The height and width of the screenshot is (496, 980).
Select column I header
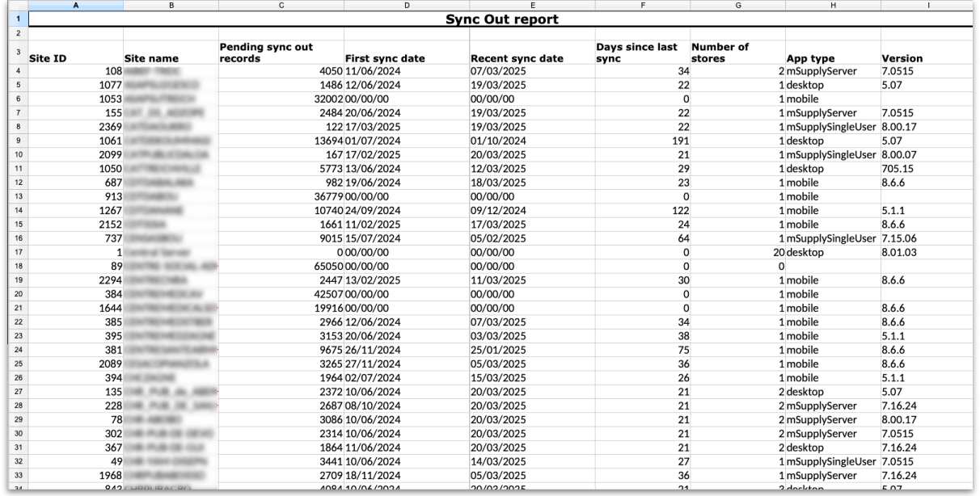[929, 6]
